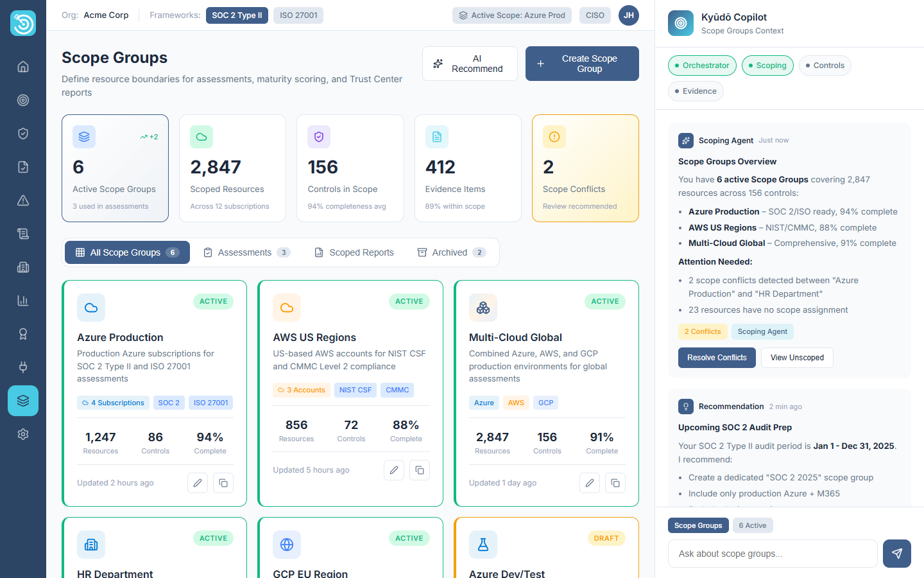Switch to the Archived tab
Screen dimensions: 924x578
click(452, 252)
